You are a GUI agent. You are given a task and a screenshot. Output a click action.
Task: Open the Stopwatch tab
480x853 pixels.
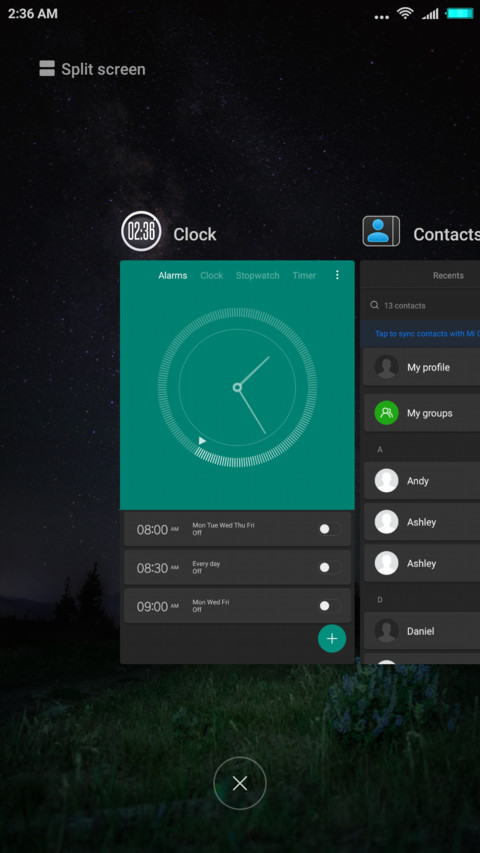click(x=257, y=275)
